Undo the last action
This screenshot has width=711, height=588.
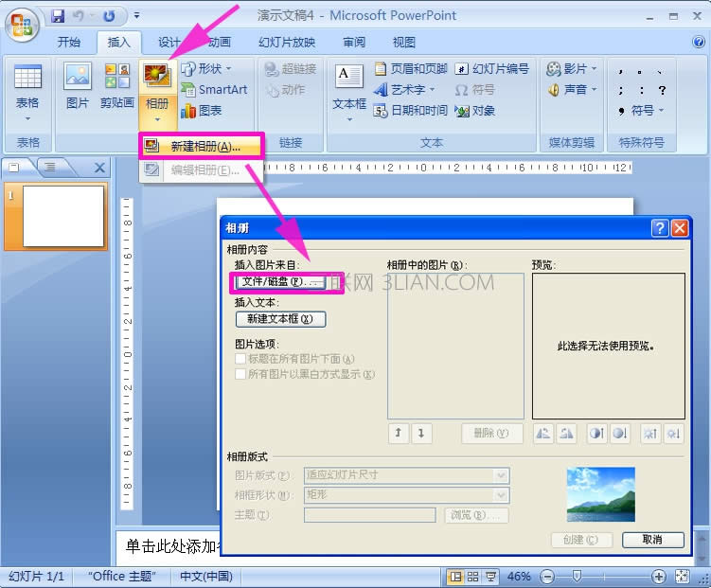coord(79,16)
